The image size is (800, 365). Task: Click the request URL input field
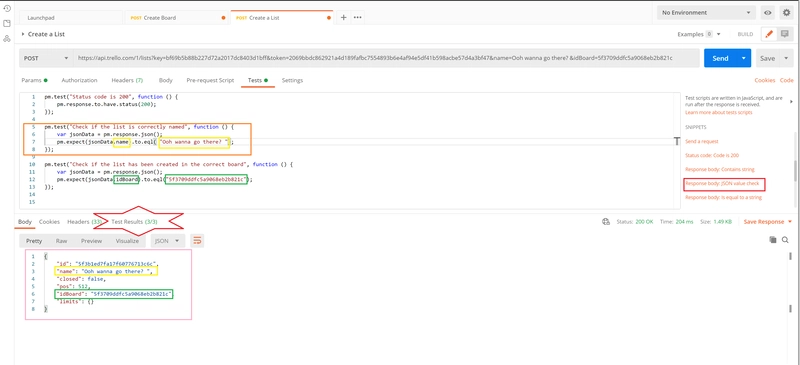[x=386, y=58]
